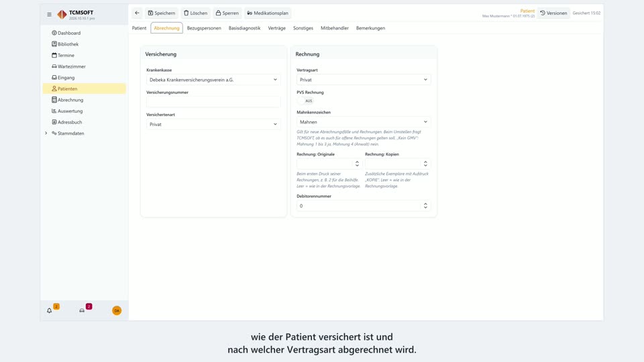Click the Gesichert 15:02 status text

point(586,13)
